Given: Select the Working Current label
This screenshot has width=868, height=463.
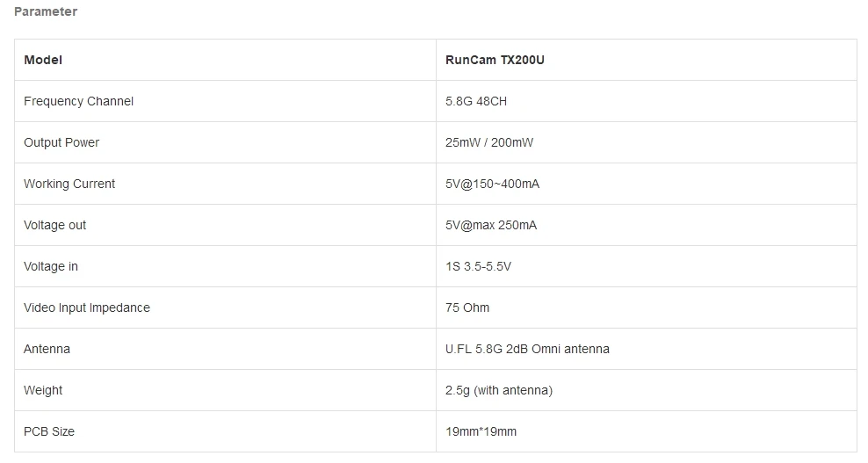Looking at the screenshot, I should (69, 184).
